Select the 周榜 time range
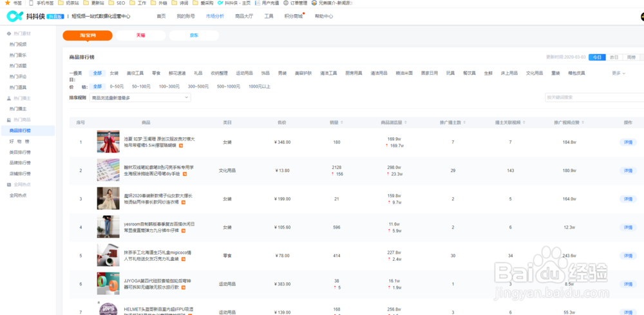The image size is (644, 315). coord(631,57)
